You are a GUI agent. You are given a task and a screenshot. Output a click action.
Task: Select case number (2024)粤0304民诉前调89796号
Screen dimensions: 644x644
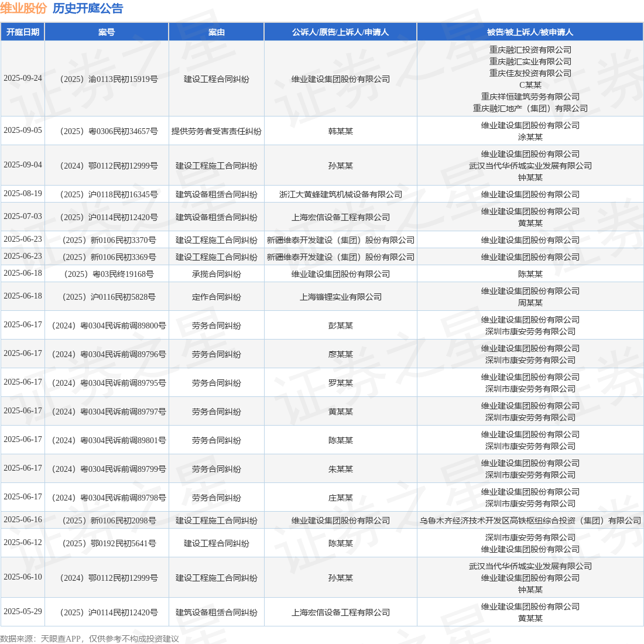(x=109, y=354)
